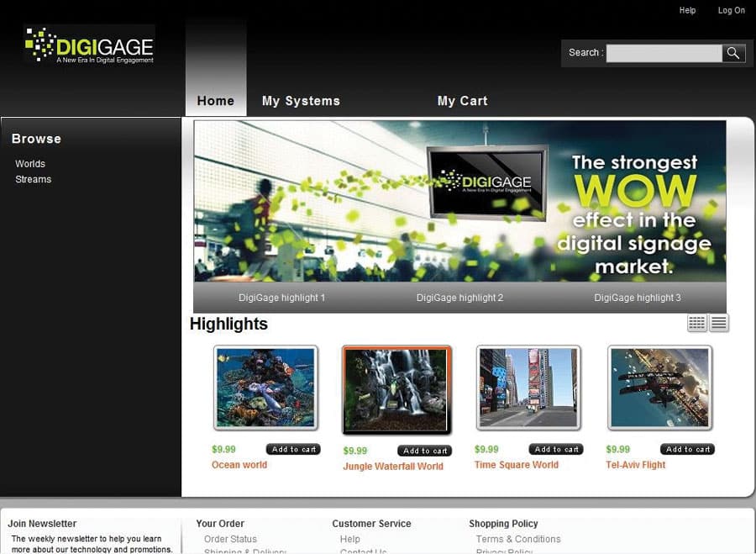The width and height of the screenshot is (756, 554).
Task: Open Help under Customer Service
Action: 349,539
